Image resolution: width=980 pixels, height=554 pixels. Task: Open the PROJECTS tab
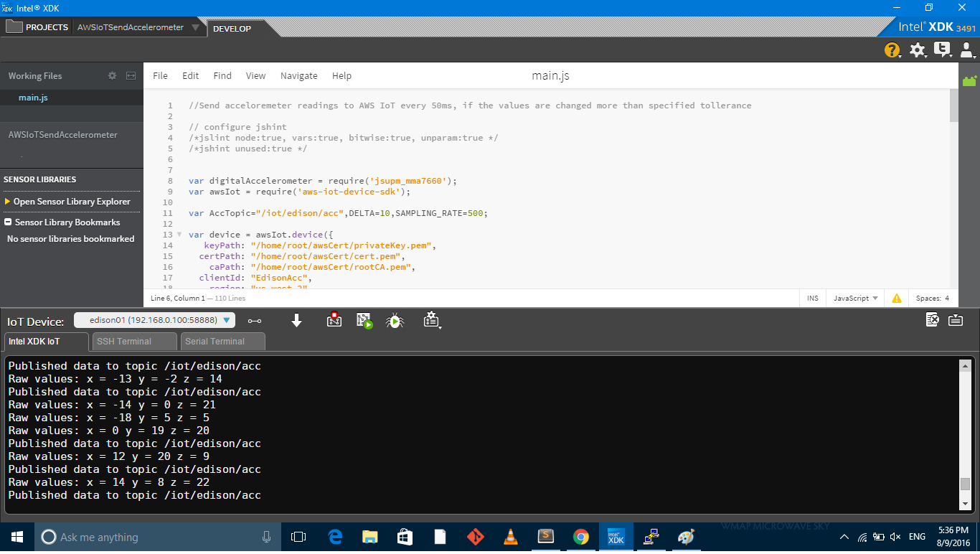pos(47,27)
